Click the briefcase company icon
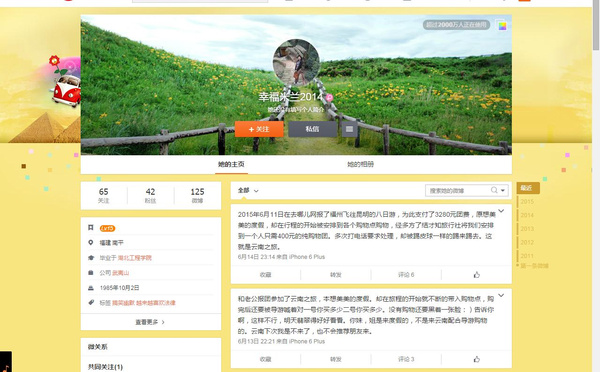The image size is (600, 372). (91, 272)
